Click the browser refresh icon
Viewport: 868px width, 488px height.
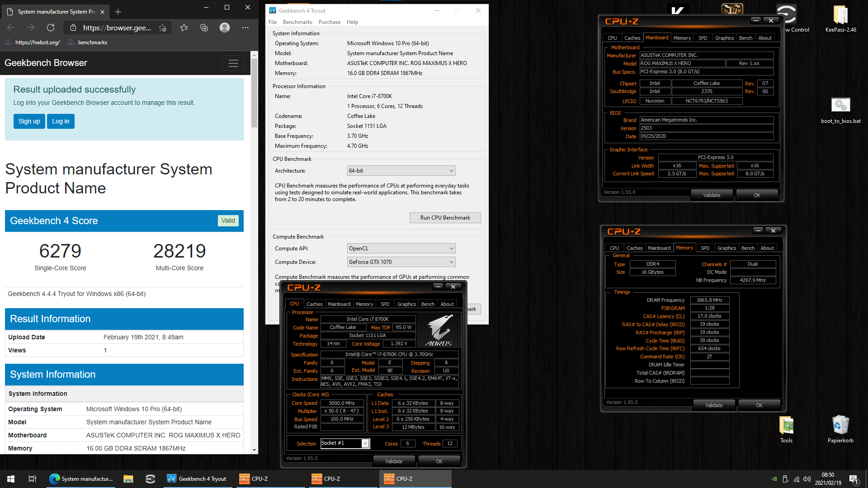[x=51, y=28]
